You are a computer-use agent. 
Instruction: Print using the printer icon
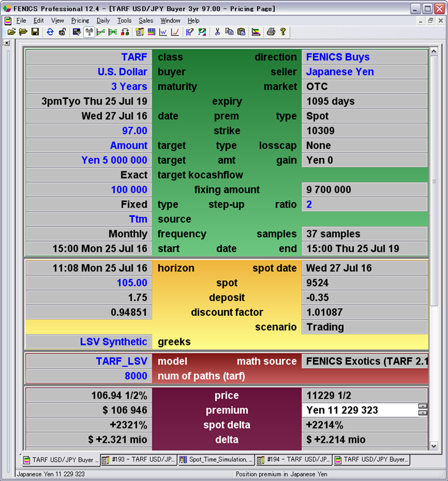(x=271, y=32)
